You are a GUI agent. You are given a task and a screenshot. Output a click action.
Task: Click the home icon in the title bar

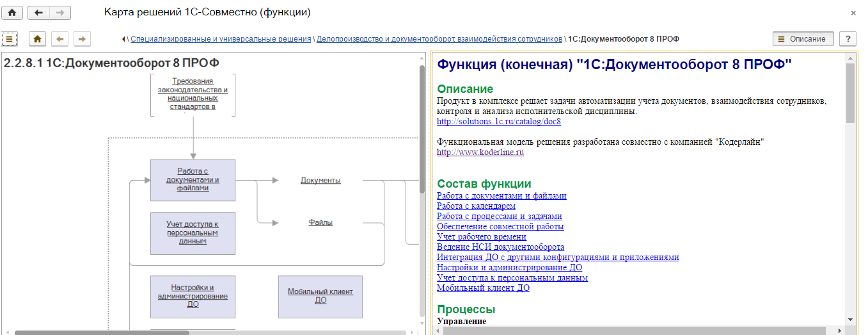tap(12, 13)
